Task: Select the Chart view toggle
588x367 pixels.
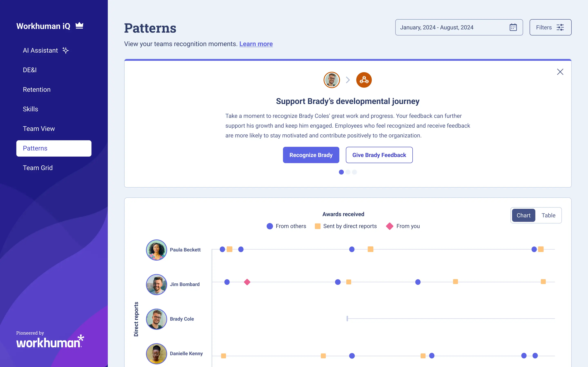Action: pyautogui.click(x=523, y=215)
